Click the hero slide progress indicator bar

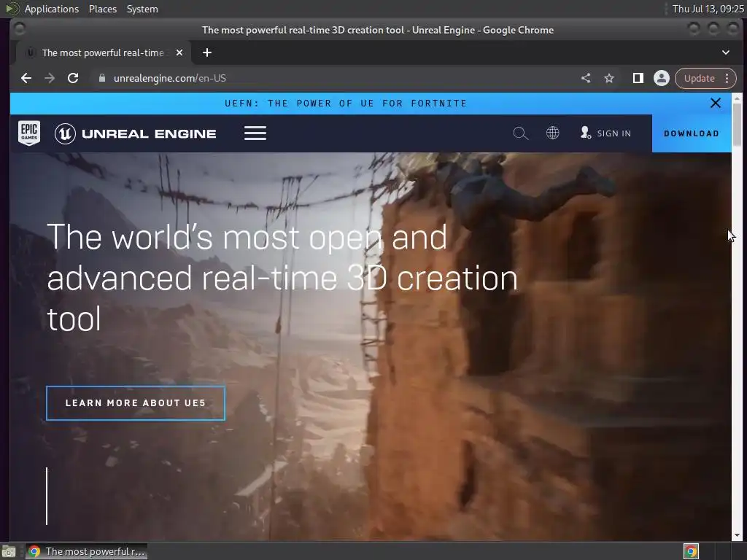click(47, 496)
